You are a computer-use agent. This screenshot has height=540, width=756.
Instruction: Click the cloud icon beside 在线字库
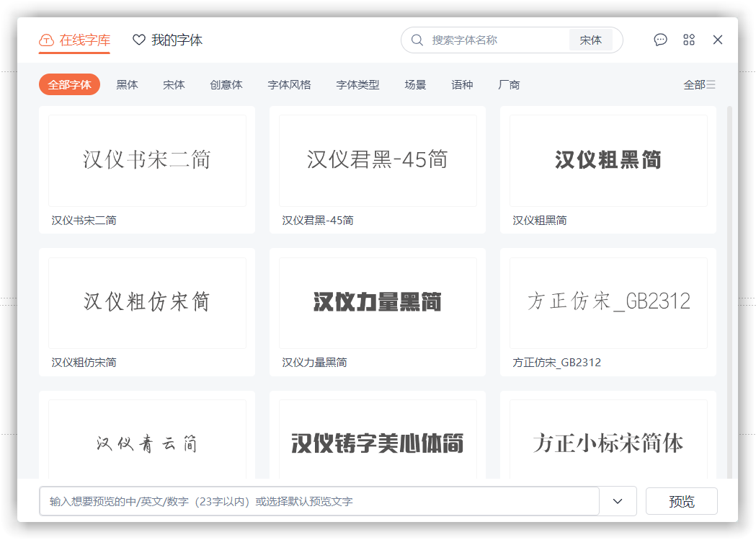click(46, 40)
